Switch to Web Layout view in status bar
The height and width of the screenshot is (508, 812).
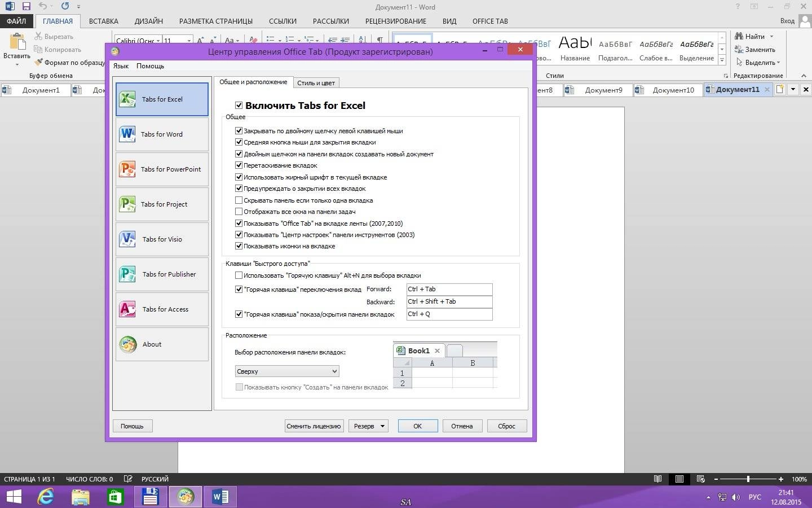(701, 479)
